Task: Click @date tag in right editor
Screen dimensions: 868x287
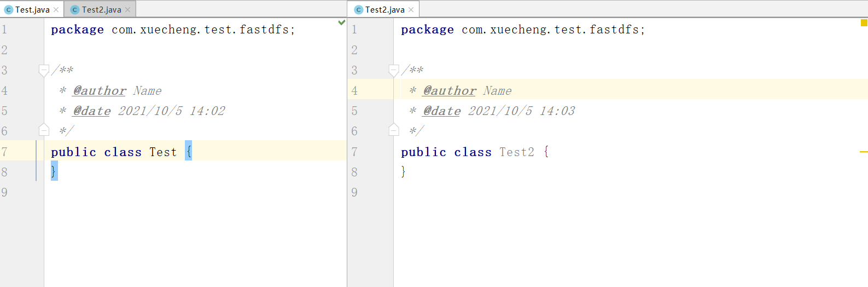Action: coord(442,111)
